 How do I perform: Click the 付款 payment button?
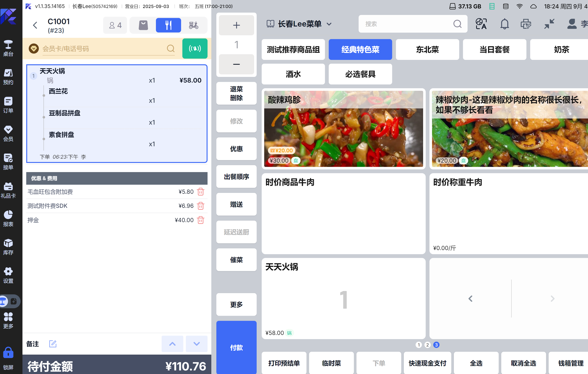(x=236, y=347)
